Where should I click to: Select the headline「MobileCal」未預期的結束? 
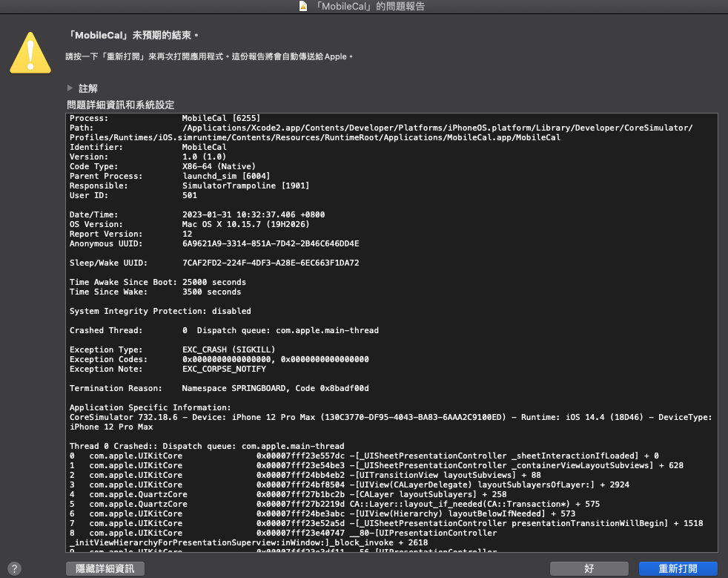click(x=133, y=36)
